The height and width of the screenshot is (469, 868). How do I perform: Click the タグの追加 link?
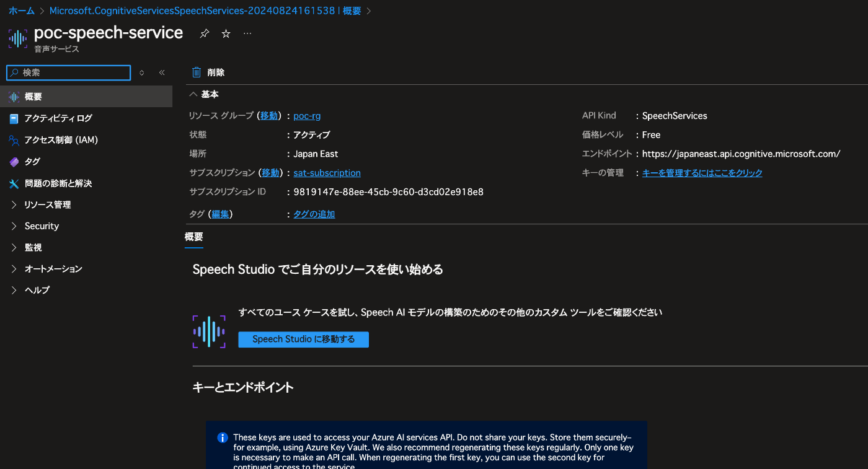pyautogui.click(x=314, y=214)
